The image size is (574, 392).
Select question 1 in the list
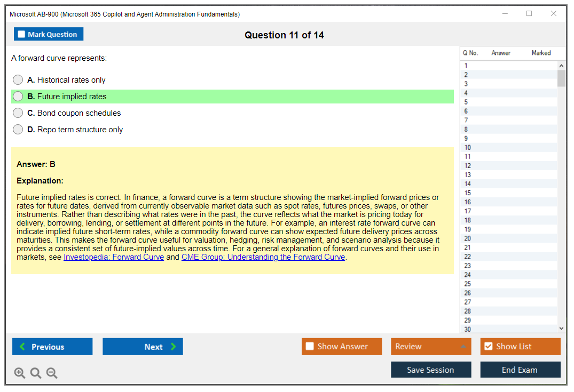(509, 66)
